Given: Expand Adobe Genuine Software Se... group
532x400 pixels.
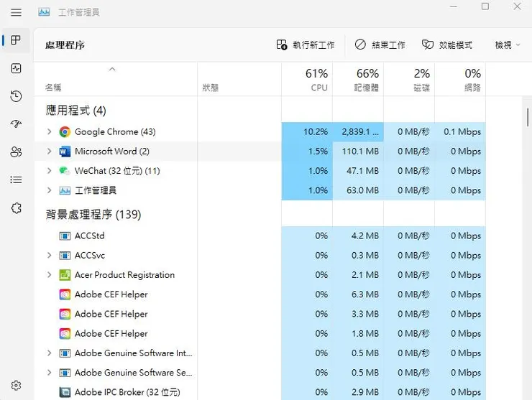Looking at the screenshot, I should [49, 373].
